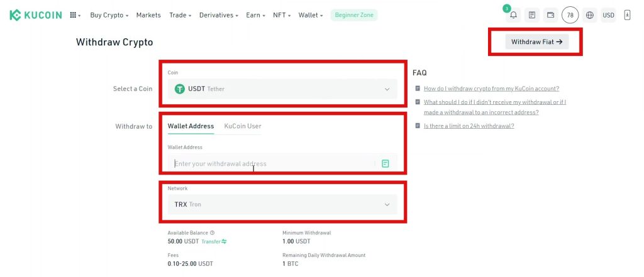
Task: Click the KuCoin logo
Action: (x=36, y=15)
